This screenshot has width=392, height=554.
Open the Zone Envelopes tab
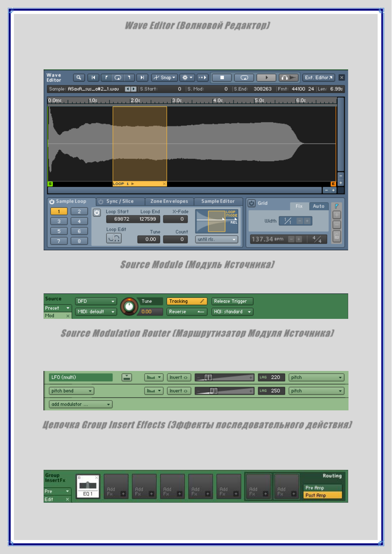tap(169, 201)
